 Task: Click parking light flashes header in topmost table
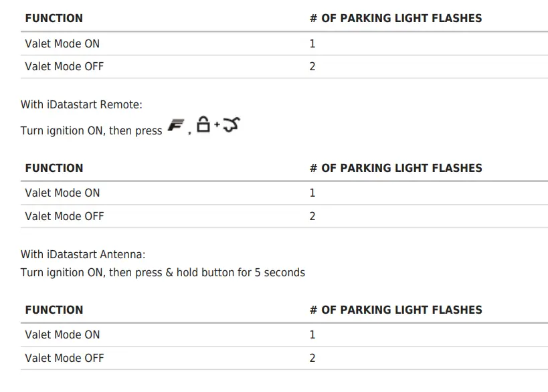click(x=395, y=18)
